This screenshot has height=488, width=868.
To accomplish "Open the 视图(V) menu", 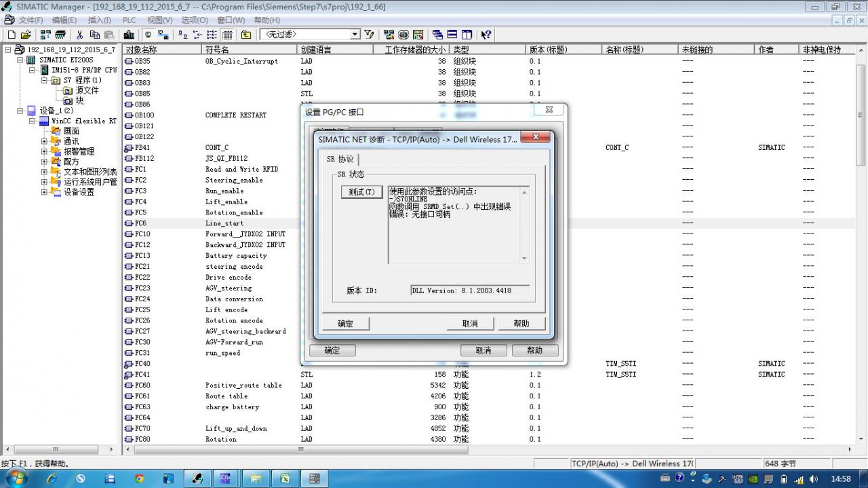I will click(159, 20).
